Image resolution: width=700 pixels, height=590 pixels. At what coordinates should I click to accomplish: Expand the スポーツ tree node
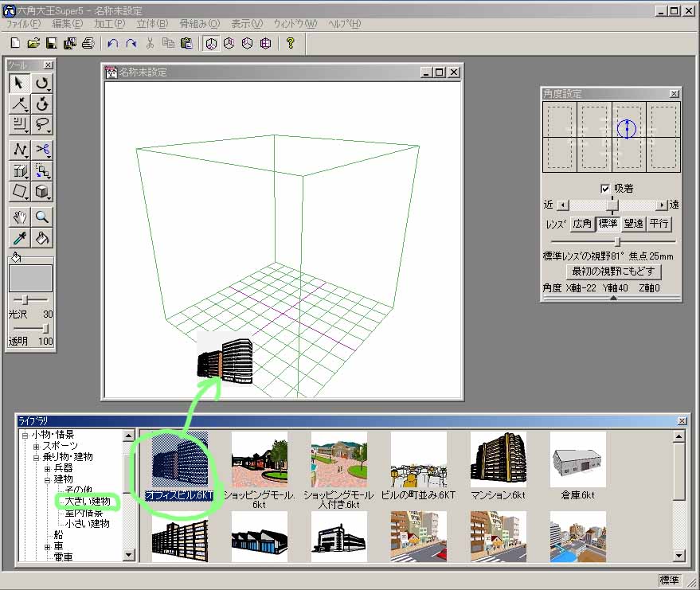pyautogui.click(x=36, y=447)
